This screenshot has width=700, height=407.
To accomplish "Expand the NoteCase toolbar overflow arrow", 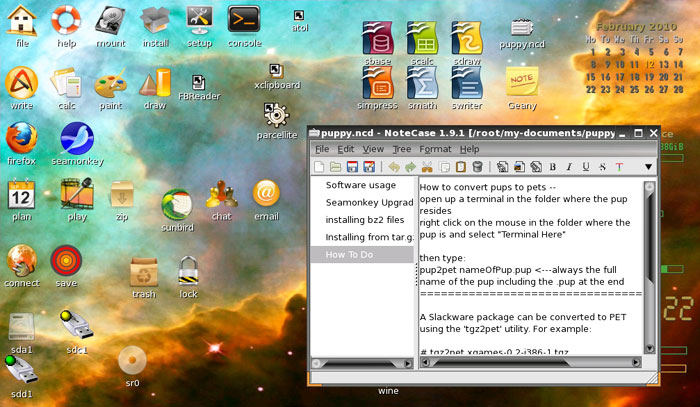I will click(x=648, y=167).
